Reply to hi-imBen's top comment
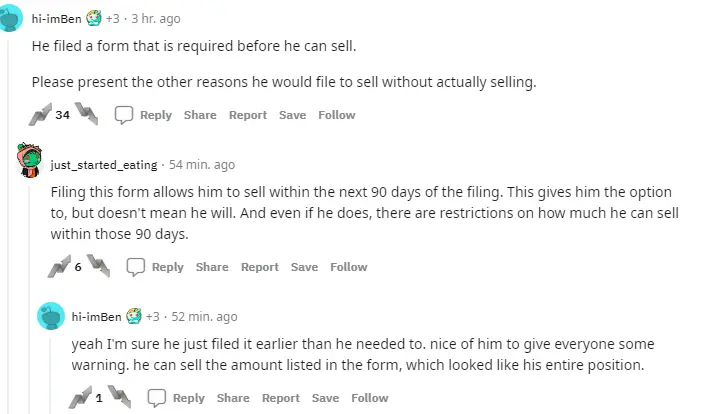The width and height of the screenshot is (708, 414). [143, 115]
